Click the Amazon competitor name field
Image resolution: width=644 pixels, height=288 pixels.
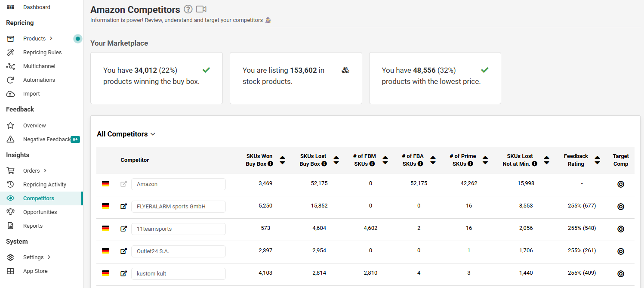point(179,184)
